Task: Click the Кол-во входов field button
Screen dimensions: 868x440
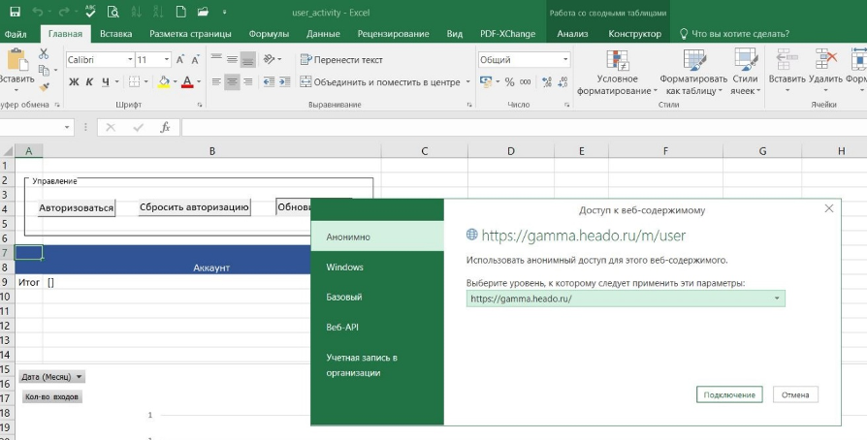Action: 52,396
